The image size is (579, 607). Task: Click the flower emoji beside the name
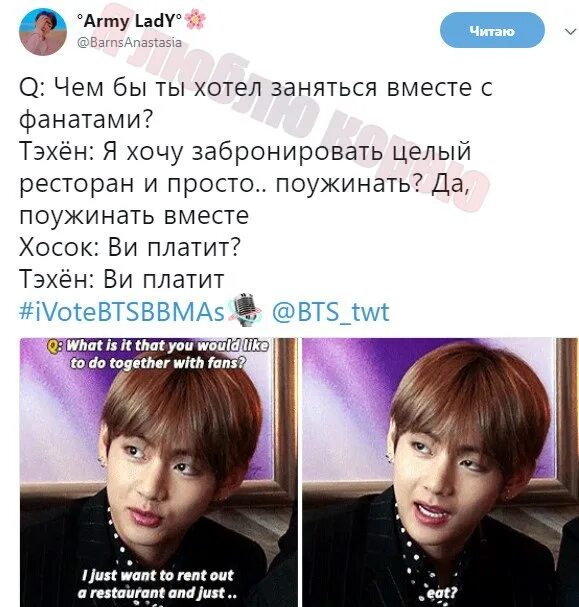pos(195,19)
